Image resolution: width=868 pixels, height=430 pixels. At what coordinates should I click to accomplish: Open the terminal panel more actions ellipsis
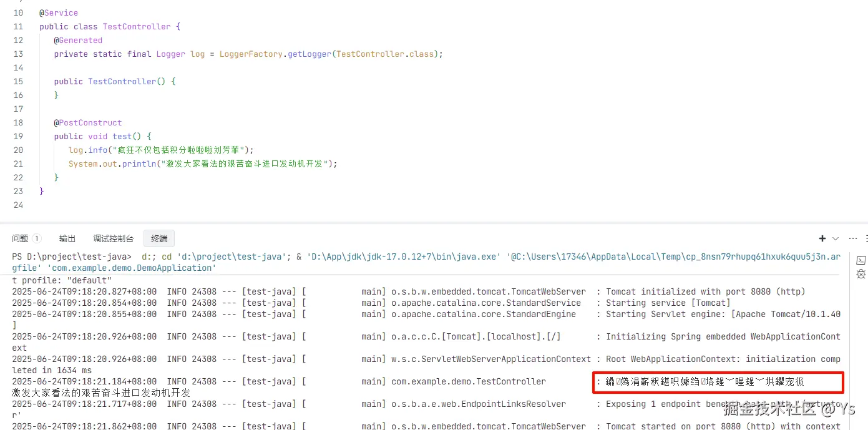coord(852,238)
